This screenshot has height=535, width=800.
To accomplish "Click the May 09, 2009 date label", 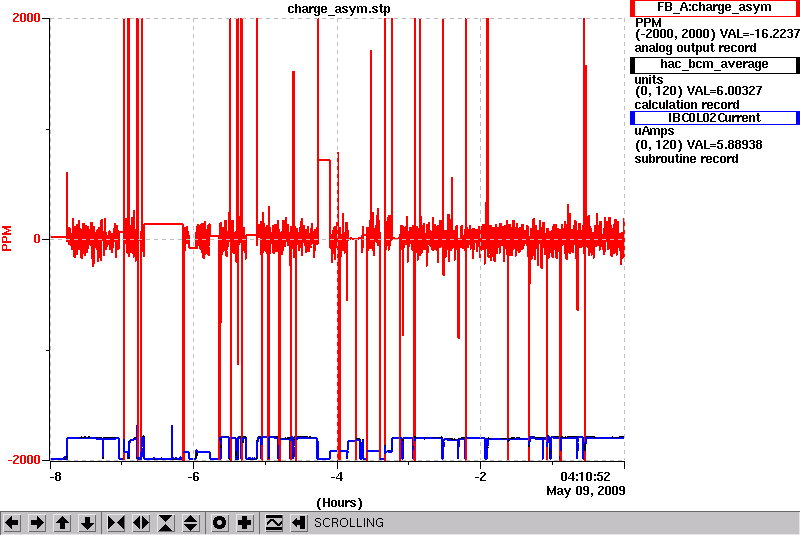I will coord(586,491).
